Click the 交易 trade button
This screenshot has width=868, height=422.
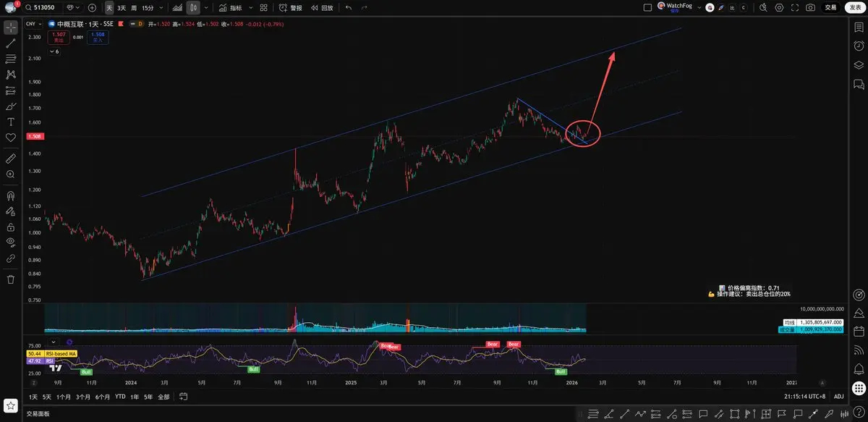tap(830, 7)
